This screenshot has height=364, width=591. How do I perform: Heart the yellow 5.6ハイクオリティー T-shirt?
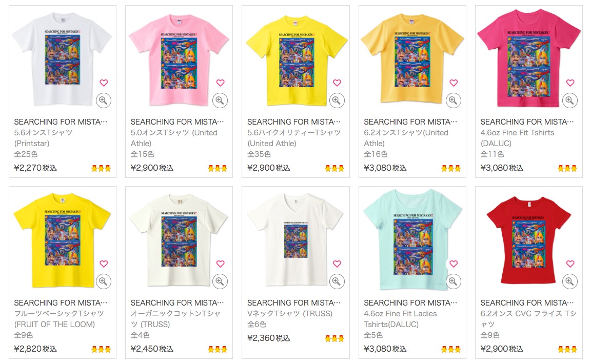point(337,83)
